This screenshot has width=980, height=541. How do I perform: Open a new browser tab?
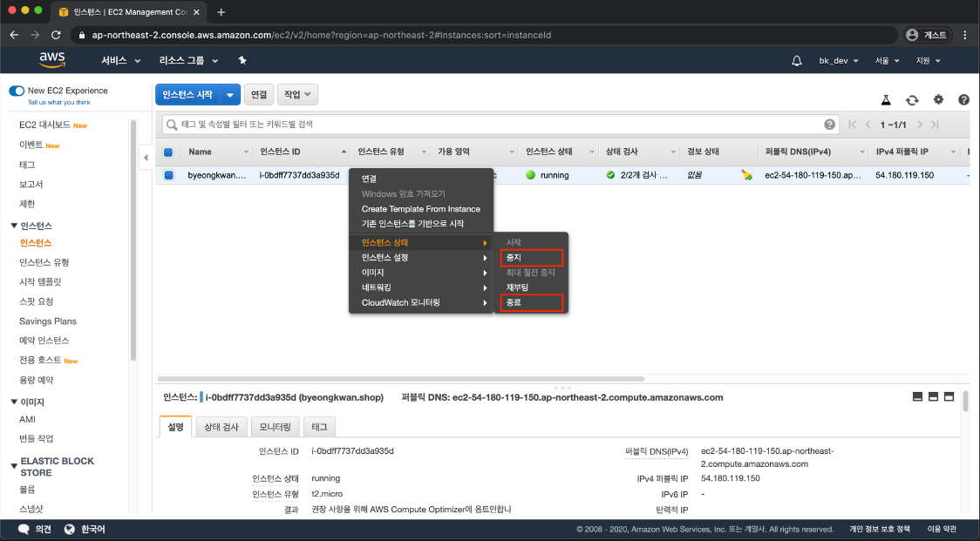point(221,12)
